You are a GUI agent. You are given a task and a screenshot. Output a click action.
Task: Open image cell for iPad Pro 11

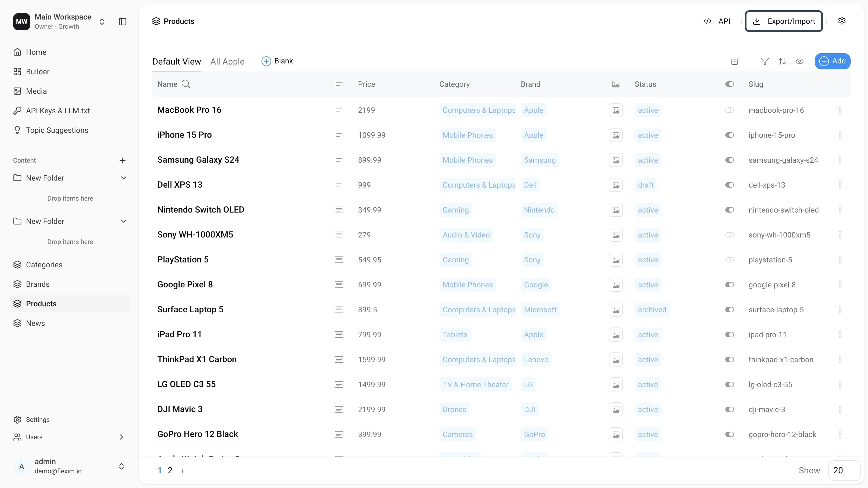coord(616,335)
